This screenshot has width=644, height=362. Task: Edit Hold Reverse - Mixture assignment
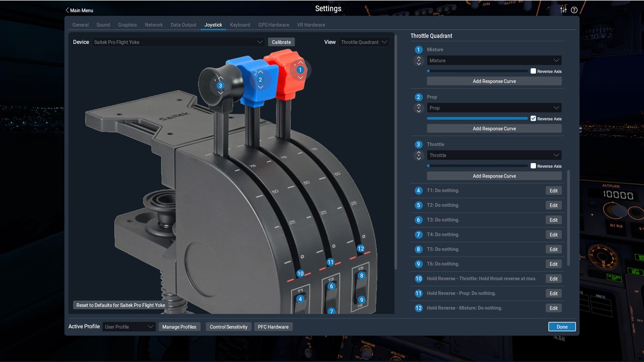pyautogui.click(x=553, y=308)
